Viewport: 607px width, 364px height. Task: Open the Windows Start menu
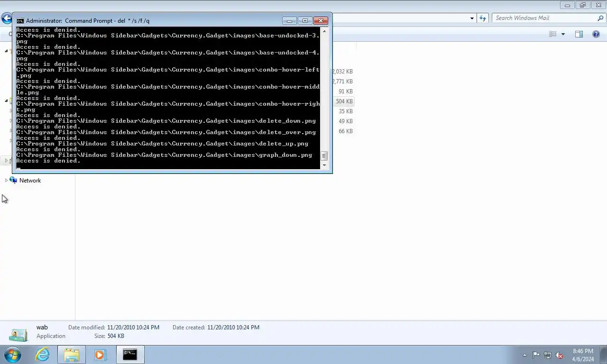tap(13, 355)
